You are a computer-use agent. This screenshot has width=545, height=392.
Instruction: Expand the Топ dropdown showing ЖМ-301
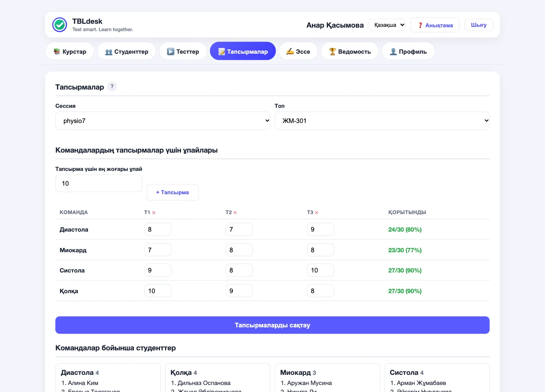click(x=382, y=121)
